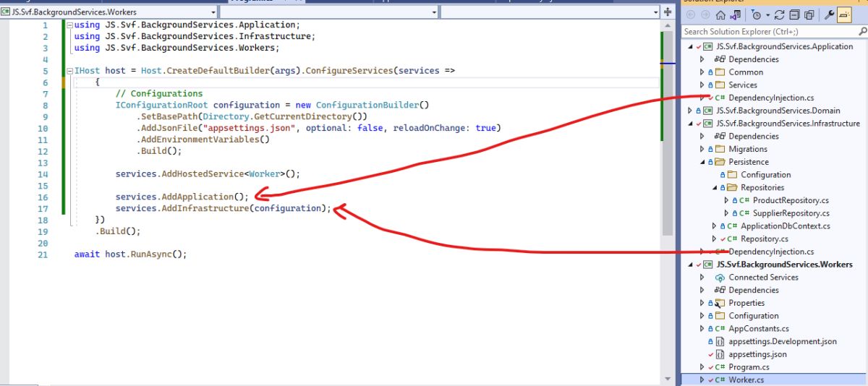Select the Connected Services node

click(x=763, y=278)
